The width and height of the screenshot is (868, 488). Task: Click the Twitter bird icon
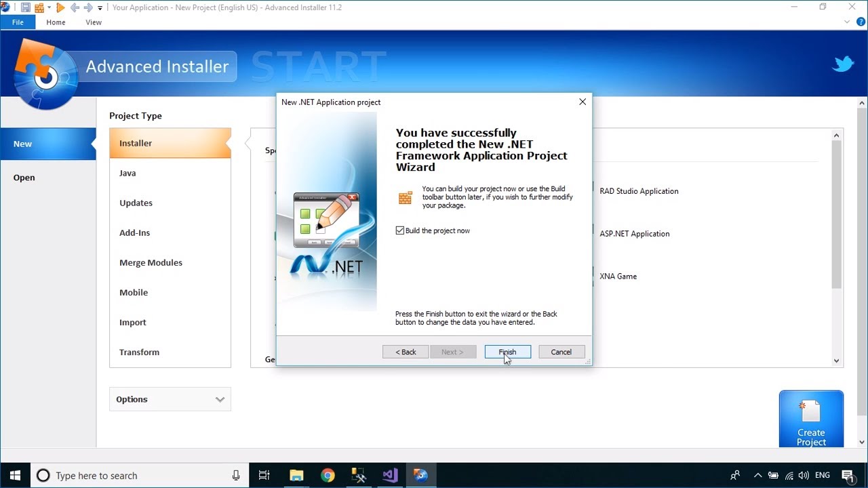coord(843,64)
